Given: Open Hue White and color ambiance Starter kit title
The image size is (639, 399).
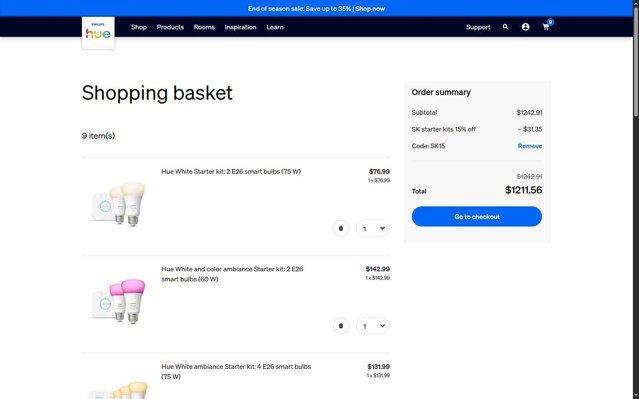Looking at the screenshot, I should pos(232,274).
